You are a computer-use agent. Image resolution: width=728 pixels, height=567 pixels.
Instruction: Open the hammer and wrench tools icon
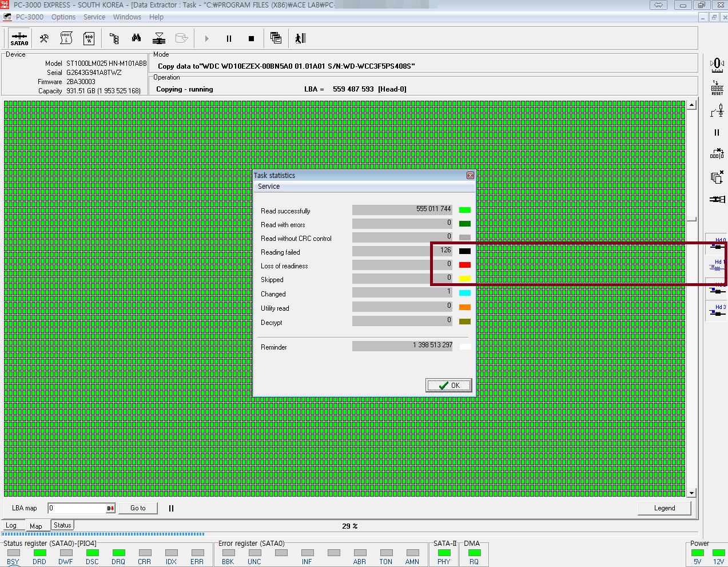coord(44,39)
